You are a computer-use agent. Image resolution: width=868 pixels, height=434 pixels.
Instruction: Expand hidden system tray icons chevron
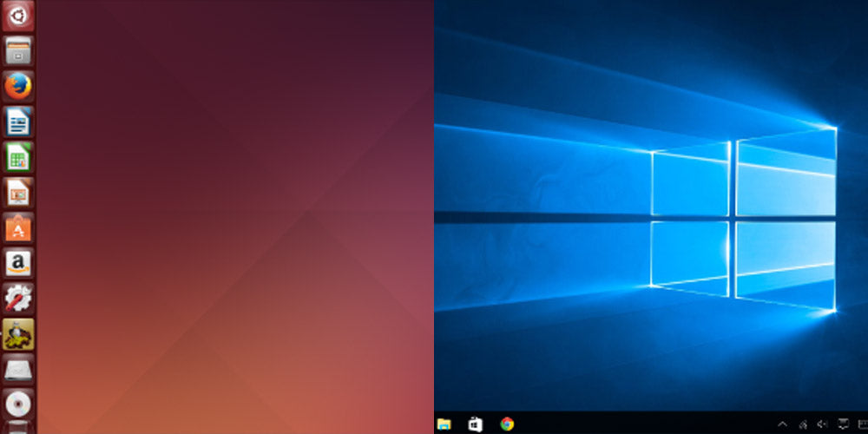[x=782, y=424]
